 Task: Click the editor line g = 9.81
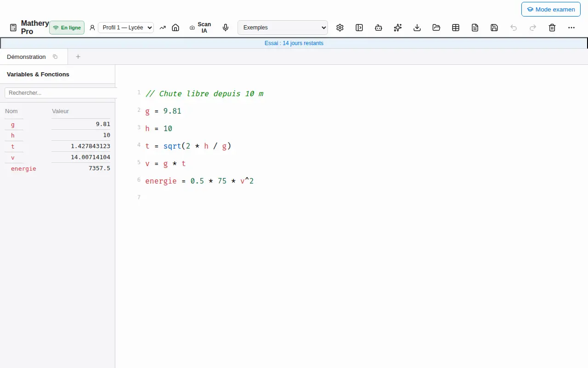(x=163, y=111)
